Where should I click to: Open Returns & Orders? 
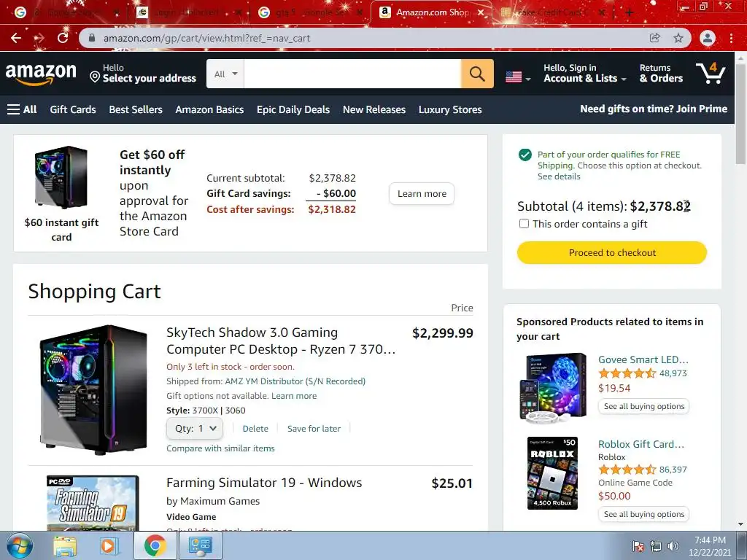661,74
